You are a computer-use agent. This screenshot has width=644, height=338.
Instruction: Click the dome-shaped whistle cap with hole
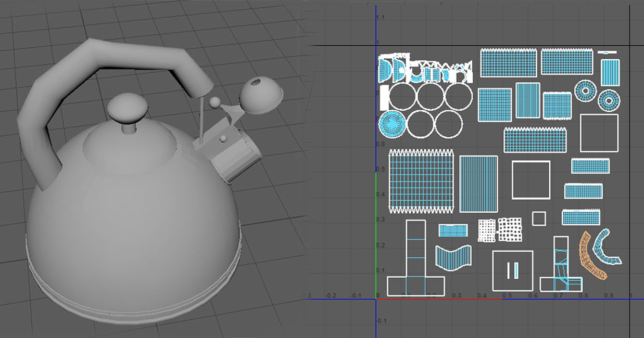pos(261,95)
